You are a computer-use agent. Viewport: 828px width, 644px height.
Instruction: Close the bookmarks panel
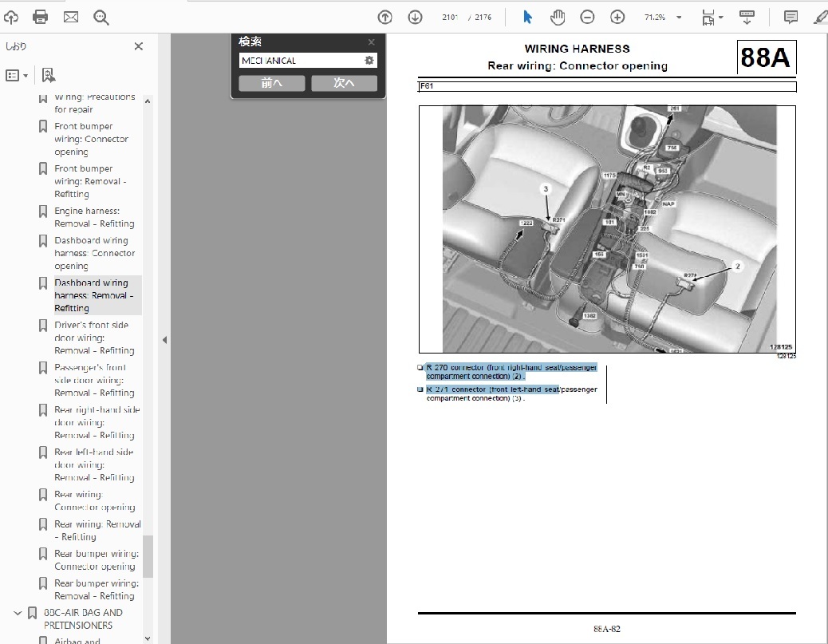pyautogui.click(x=139, y=46)
